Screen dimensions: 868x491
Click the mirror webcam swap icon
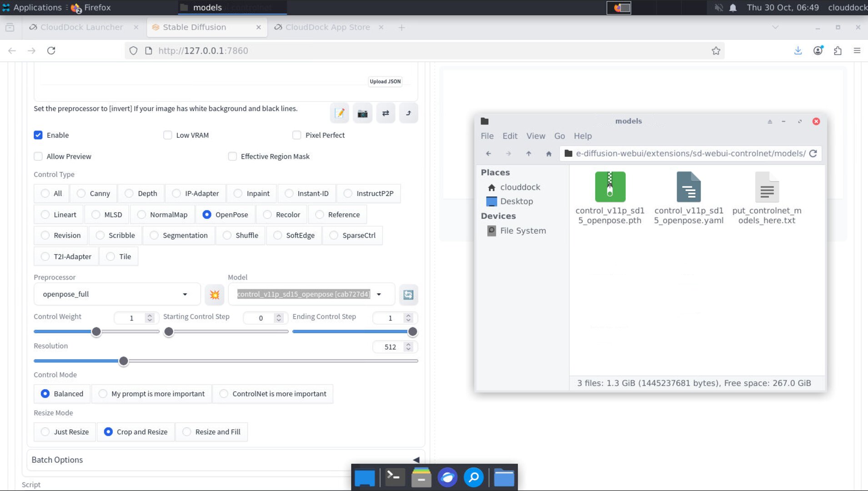(x=386, y=113)
